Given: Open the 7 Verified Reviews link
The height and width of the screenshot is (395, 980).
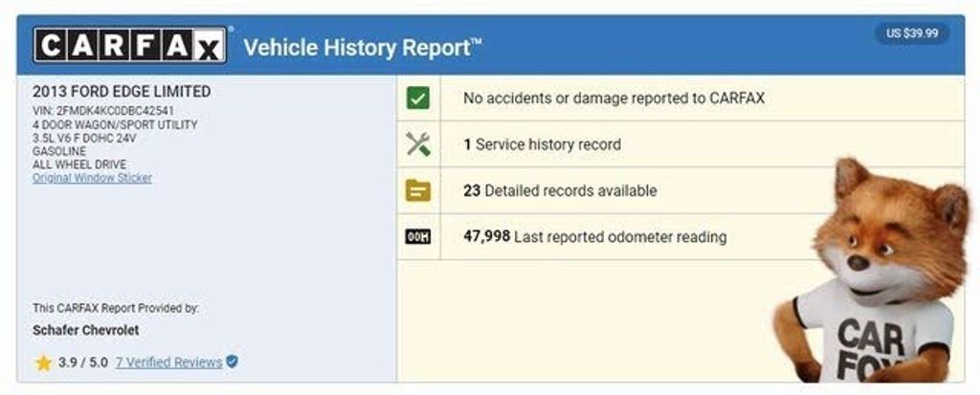Looking at the screenshot, I should pos(168,362).
